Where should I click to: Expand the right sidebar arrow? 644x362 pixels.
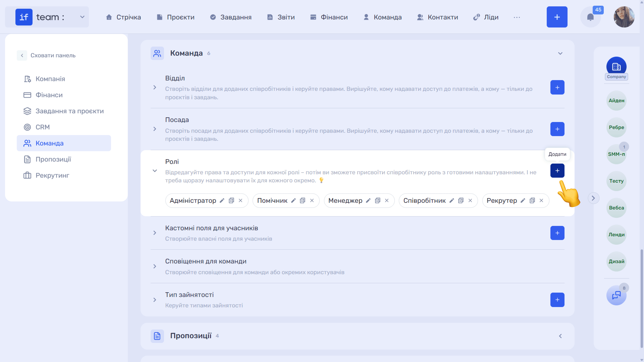click(x=593, y=198)
